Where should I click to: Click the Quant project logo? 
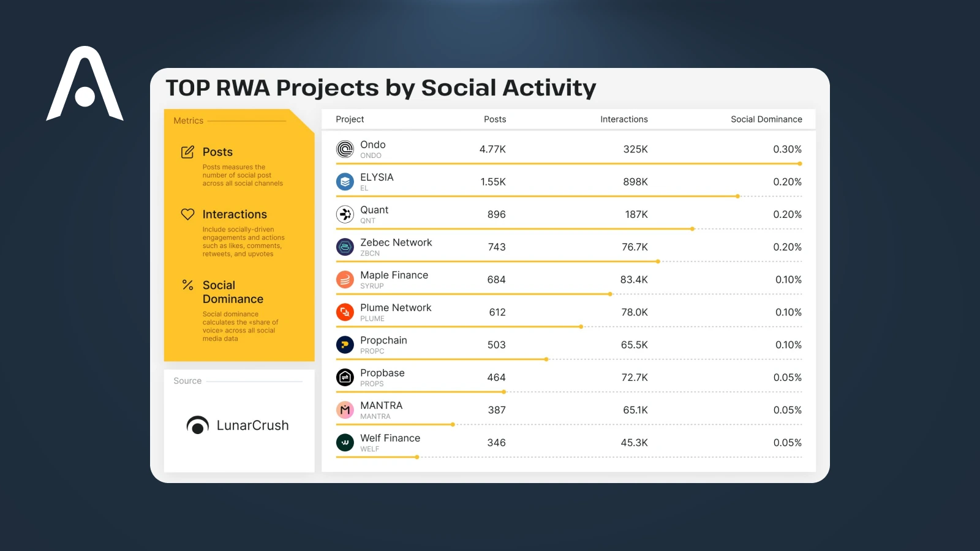coord(345,214)
